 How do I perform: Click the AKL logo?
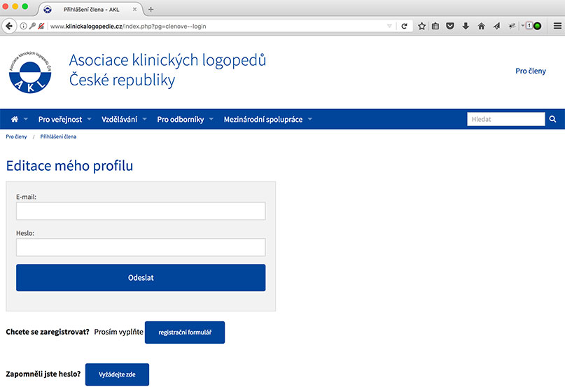tap(30, 72)
